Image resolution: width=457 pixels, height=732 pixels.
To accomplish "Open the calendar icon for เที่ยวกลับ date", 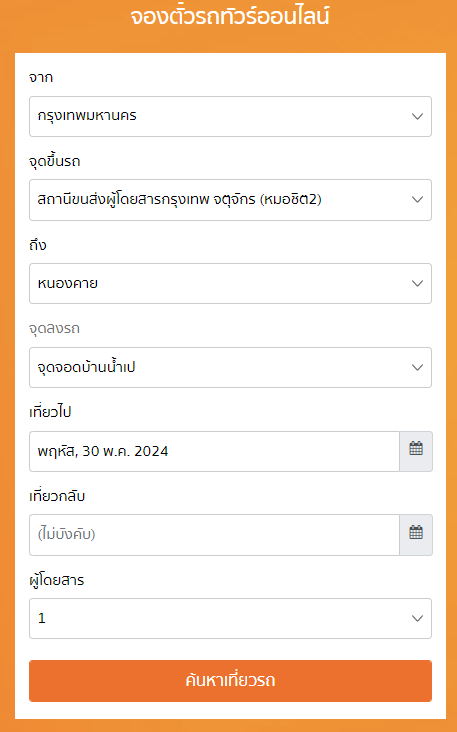I will (416, 535).
